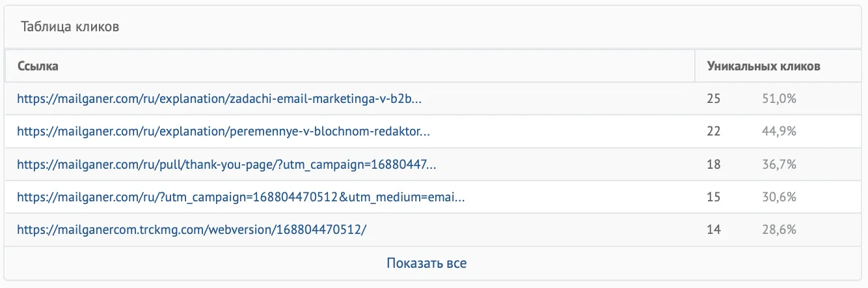Click the 'Ссылка' column header
Screen dimensions: 868x288
(38, 66)
